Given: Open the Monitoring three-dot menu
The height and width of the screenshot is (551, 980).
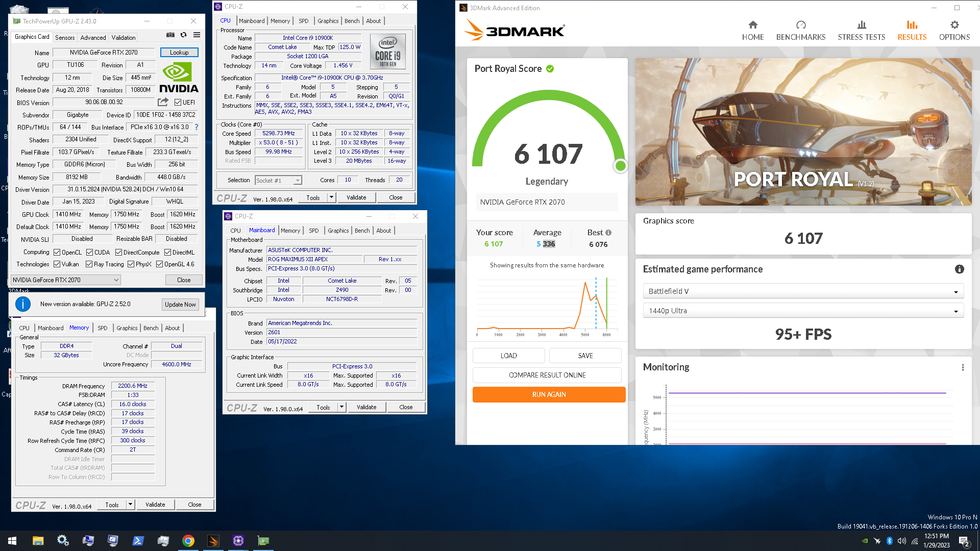Looking at the screenshot, I should (963, 367).
